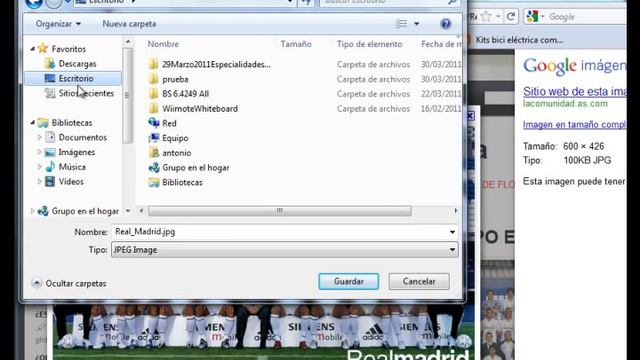
Task: Collapse the Bibliotecas tree group
Action: [x=33, y=122]
